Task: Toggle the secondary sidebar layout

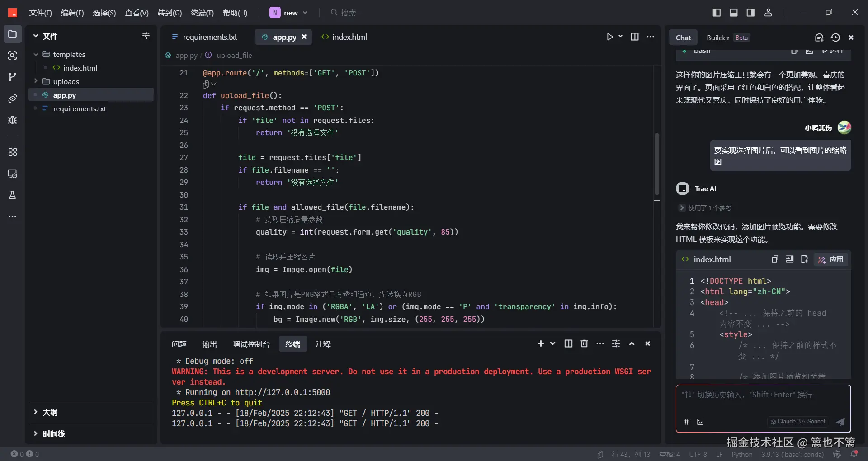Action: (750, 13)
